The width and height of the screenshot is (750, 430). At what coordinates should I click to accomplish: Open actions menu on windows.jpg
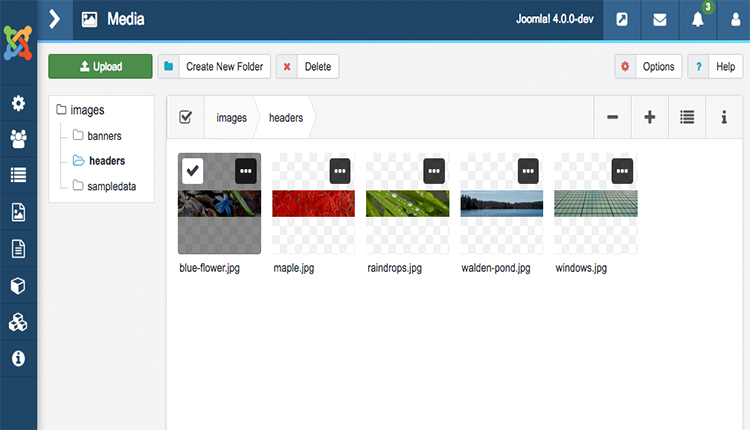(623, 171)
